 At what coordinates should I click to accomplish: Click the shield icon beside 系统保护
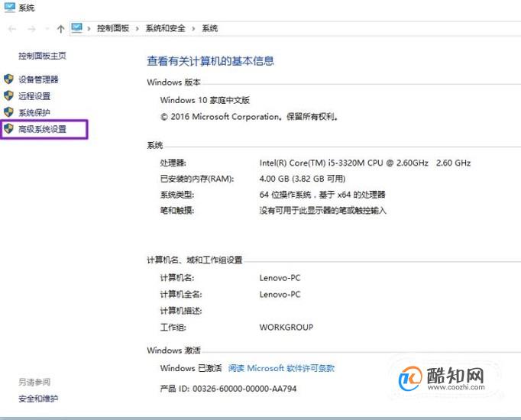tap(8, 112)
